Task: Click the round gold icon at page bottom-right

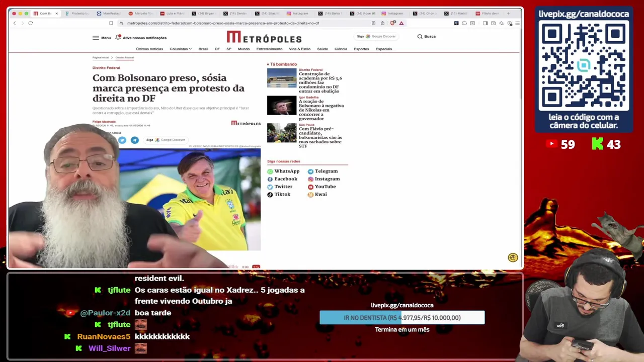Action: (513, 257)
